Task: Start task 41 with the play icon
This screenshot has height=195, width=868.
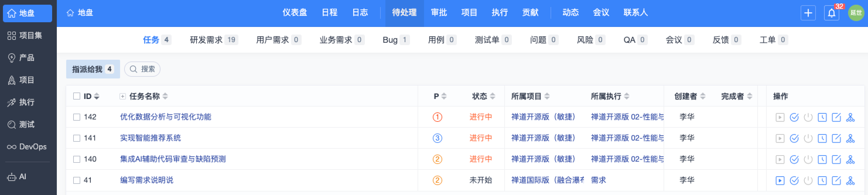Action: (780, 181)
